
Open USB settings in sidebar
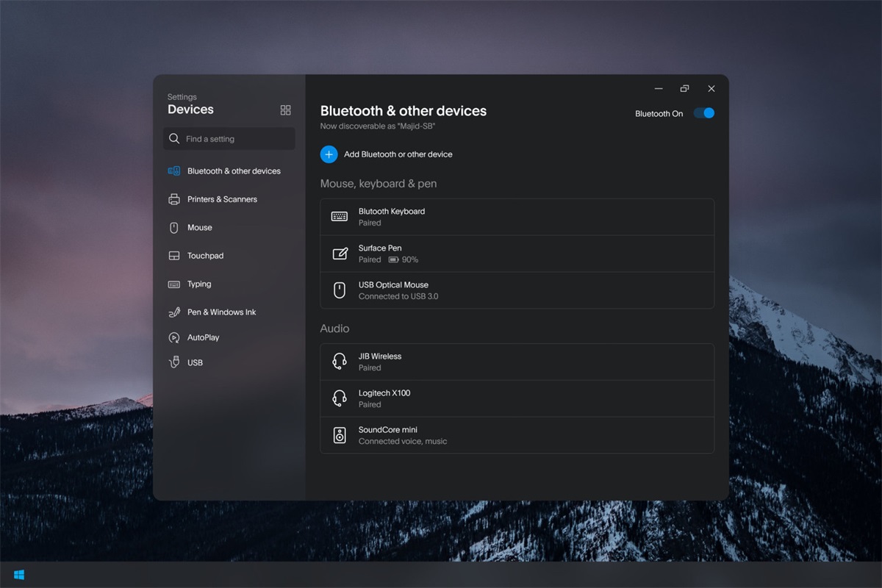pyautogui.click(x=195, y=362)
